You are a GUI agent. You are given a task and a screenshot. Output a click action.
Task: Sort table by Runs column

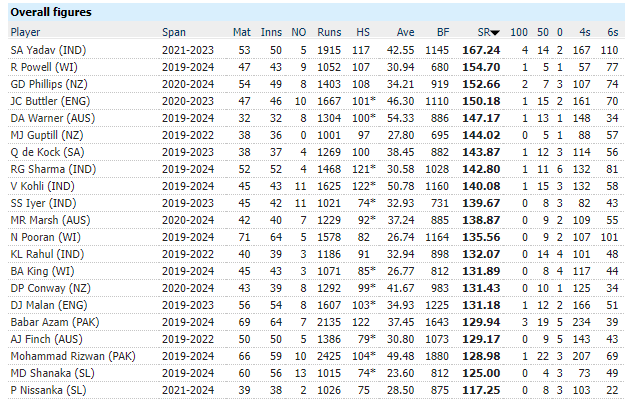tap(331, 33)
